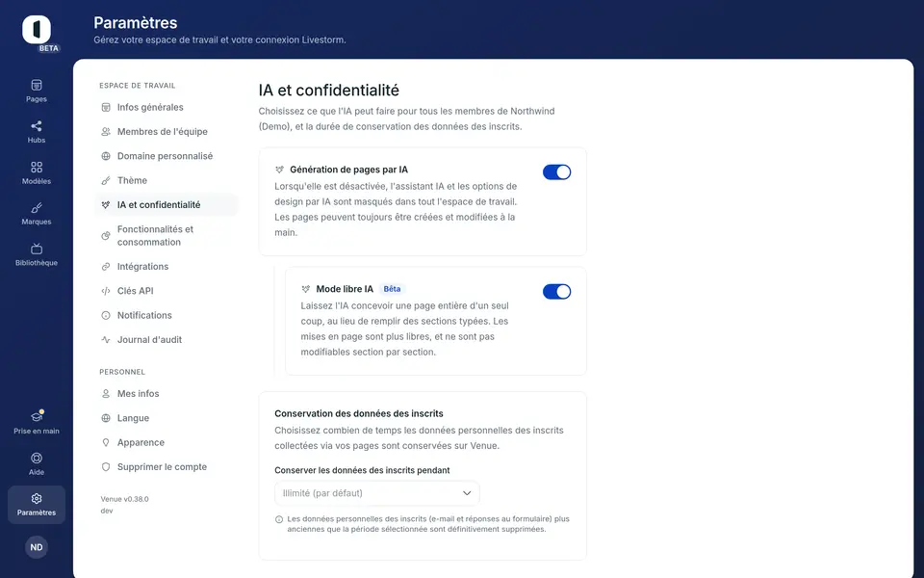Open Hubs in the sidebar
The height and width of the screenshot is (578, 924).
coord(37,132)
